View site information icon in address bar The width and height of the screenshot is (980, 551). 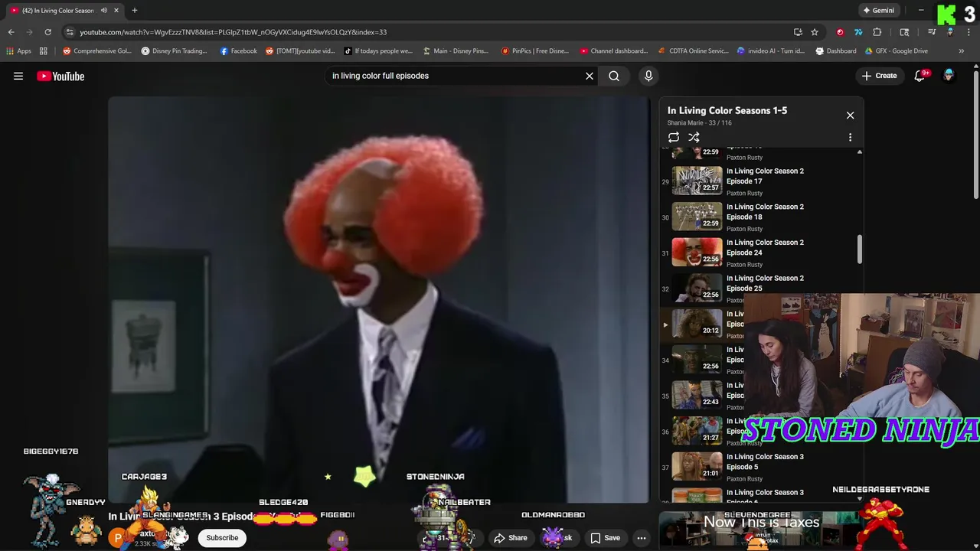click(x=70, y=32)
